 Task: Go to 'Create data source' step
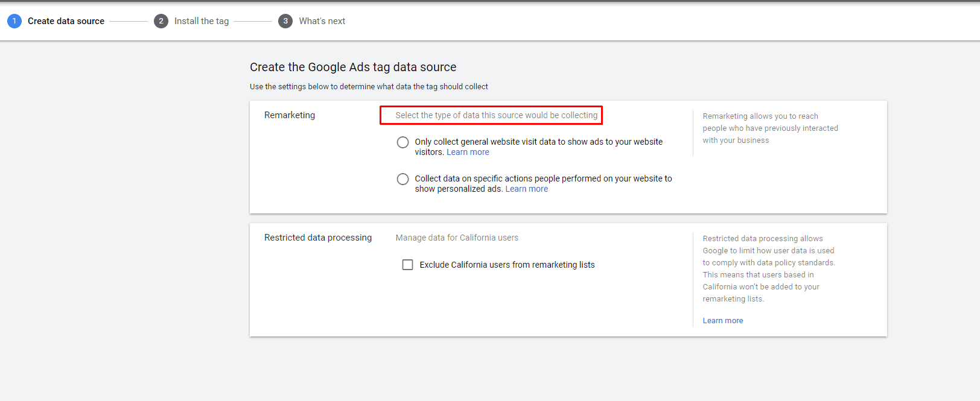tap(66, 21)
